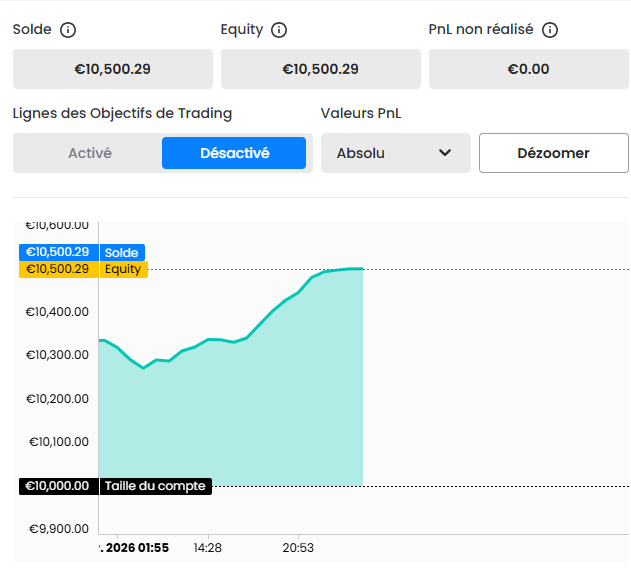Click the end point of the equity curve
This screenshot has width=631, height=568.
point(362,269)
